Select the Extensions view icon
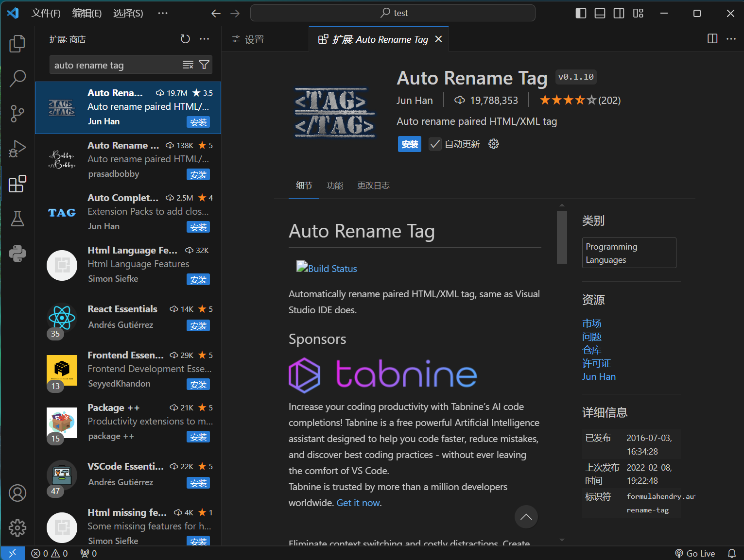Image resolution: width=744 pixels, height=560 pixels. pyautogui.click(x=17, y=184)
